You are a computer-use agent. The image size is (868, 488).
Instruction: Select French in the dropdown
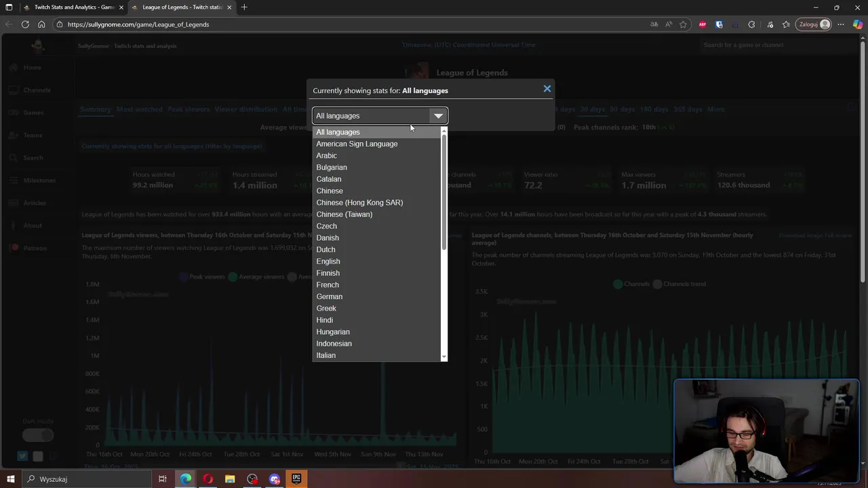pos(376,285)
